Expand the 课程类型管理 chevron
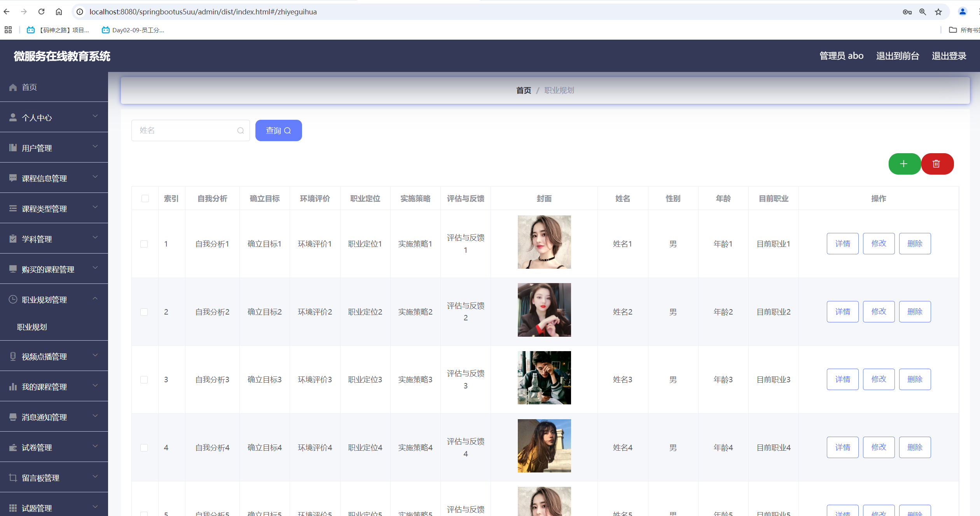The image size is (980, 516). 95,207
